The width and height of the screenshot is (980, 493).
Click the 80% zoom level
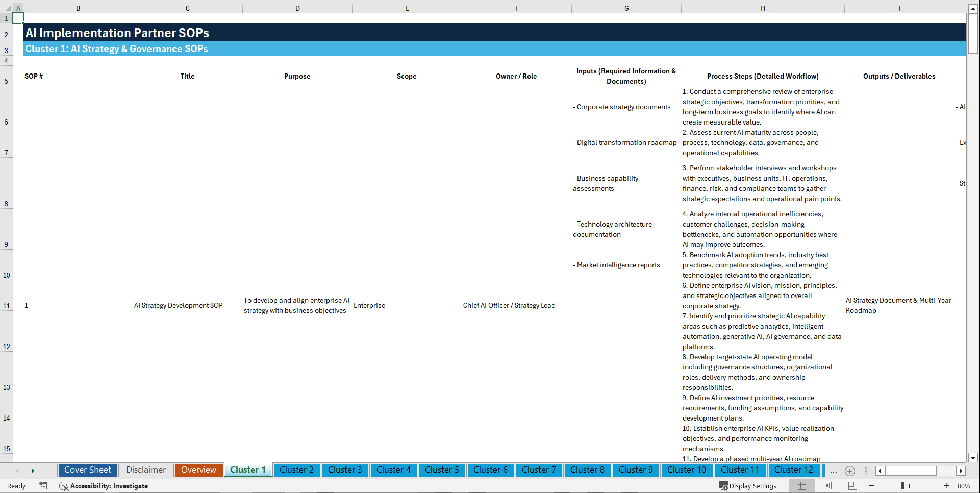[x=964, y=486]
